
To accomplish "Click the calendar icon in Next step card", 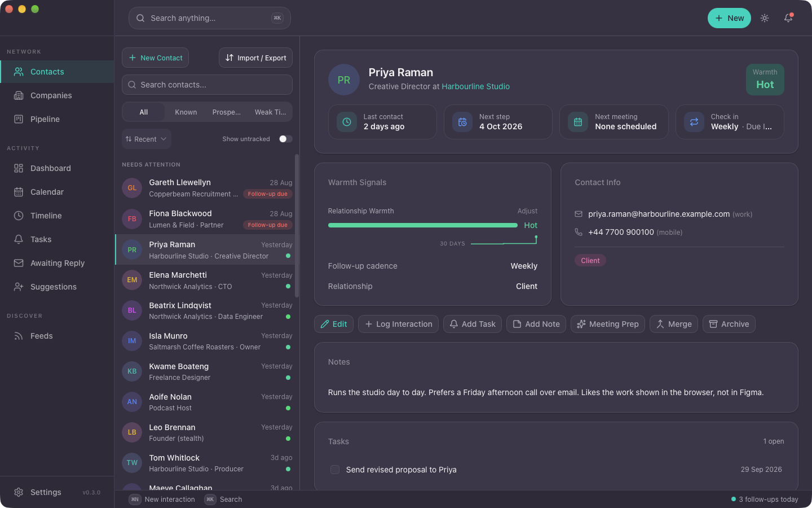I will coord(462,122).
